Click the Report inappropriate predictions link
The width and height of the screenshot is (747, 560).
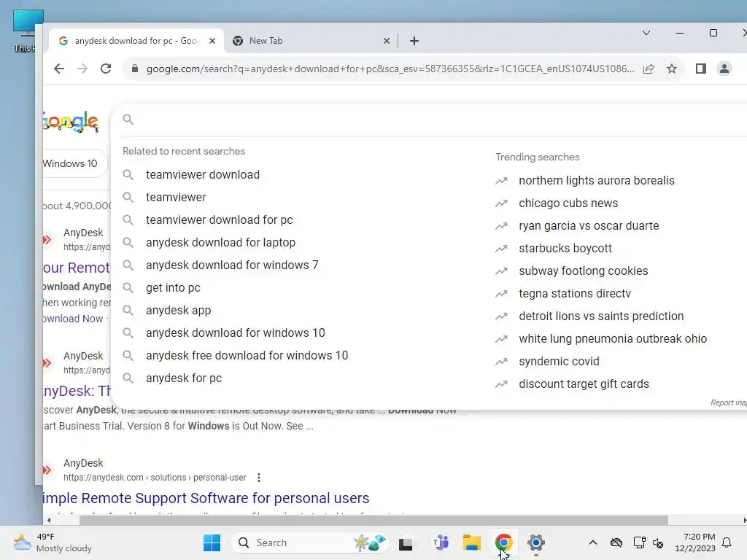click(729, 402)
